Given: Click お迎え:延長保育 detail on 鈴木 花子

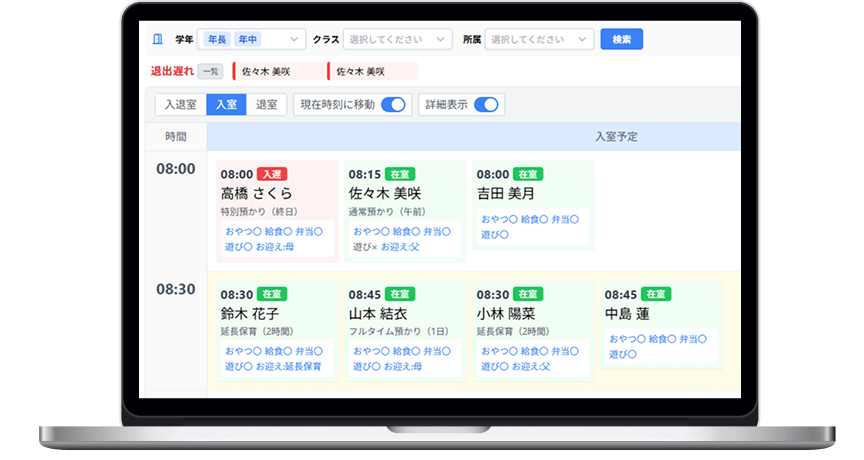Looking at the screenshot, I should [x=288, y=366].
